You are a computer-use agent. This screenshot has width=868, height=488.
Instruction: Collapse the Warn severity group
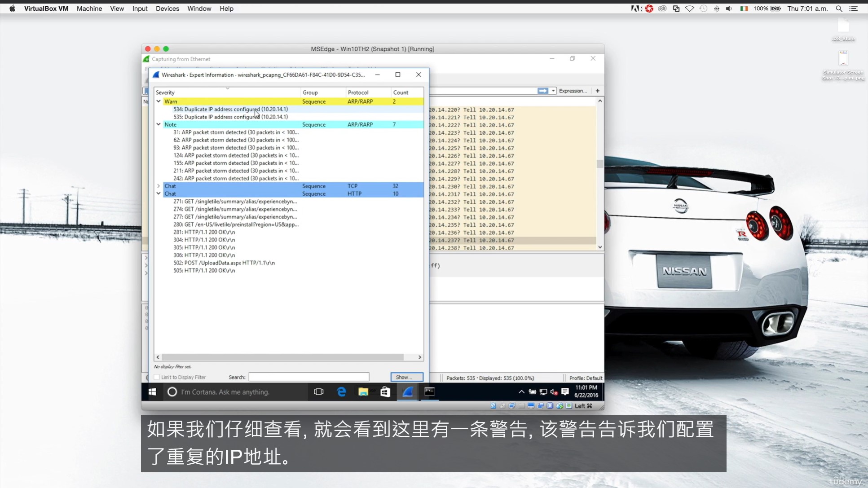[159, 101]
